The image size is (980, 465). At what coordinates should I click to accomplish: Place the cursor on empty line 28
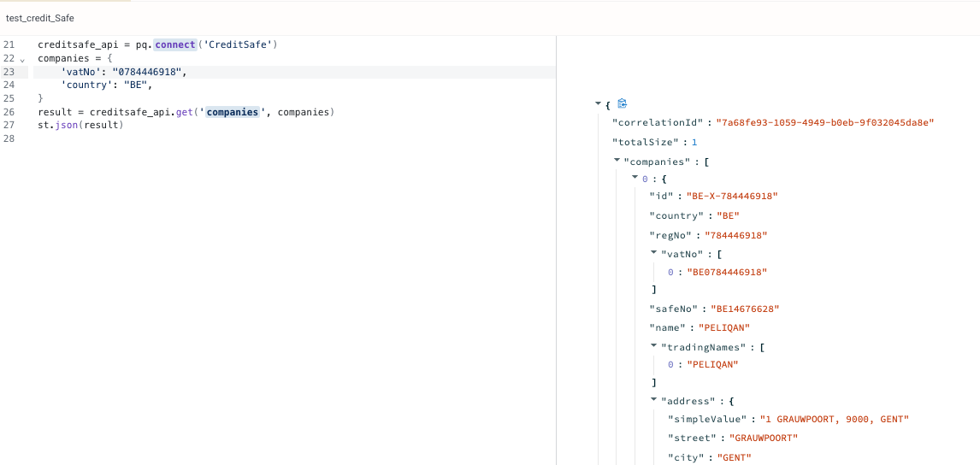coord(250,138)
